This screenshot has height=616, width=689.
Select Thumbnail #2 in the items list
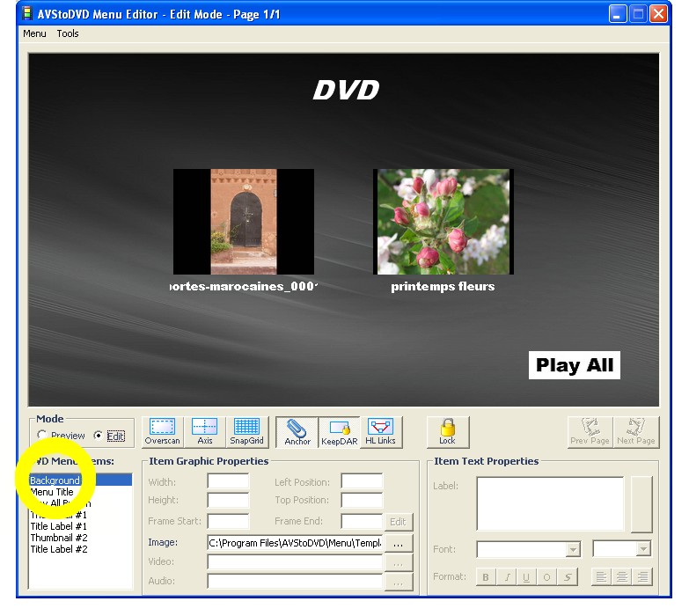pos(59,538)
